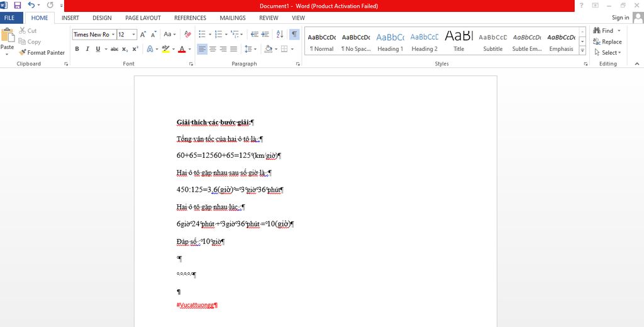
Task: Switch to the INSERT tab
Action: [x=70, y=18]
